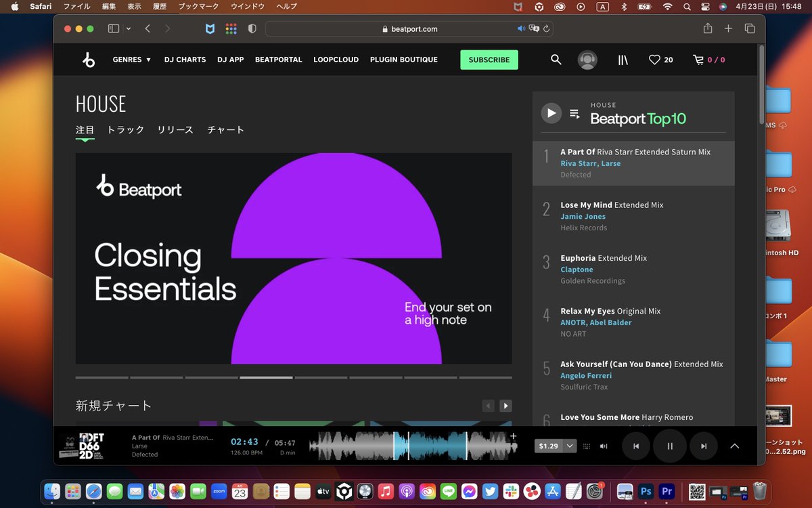Open Photoshop from the Dock
The width and height of the screenshot is (812, 508).
tap(646, 490)
